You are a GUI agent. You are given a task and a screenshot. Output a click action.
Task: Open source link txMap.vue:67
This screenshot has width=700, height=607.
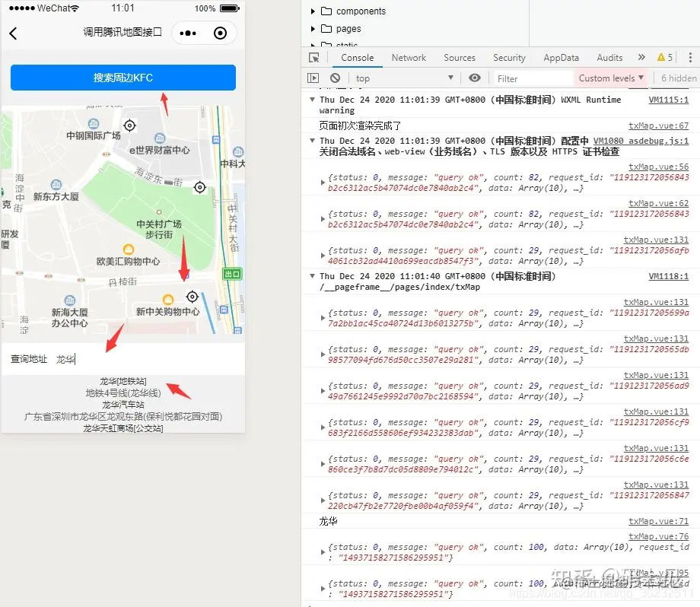click(x=658, y=126)
